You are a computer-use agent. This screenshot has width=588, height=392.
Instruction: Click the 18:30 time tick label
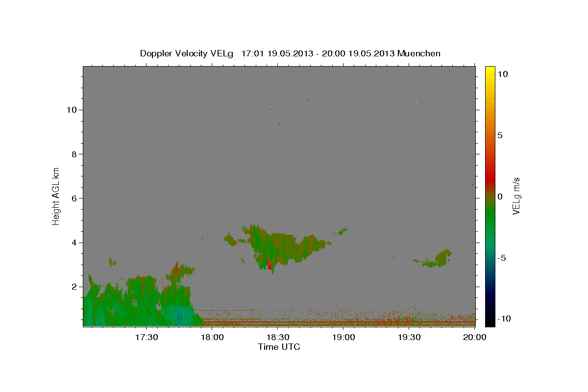click(278, 337)
